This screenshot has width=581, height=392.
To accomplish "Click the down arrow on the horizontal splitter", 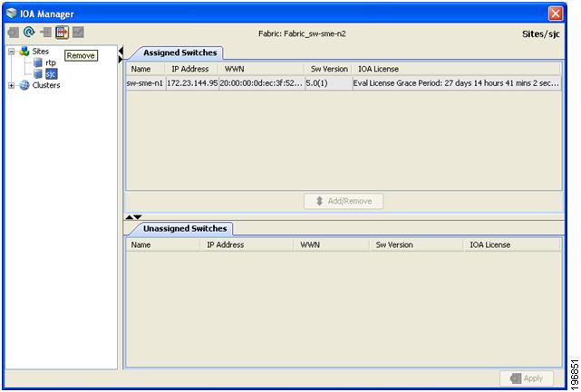I will tap(138, 217).
